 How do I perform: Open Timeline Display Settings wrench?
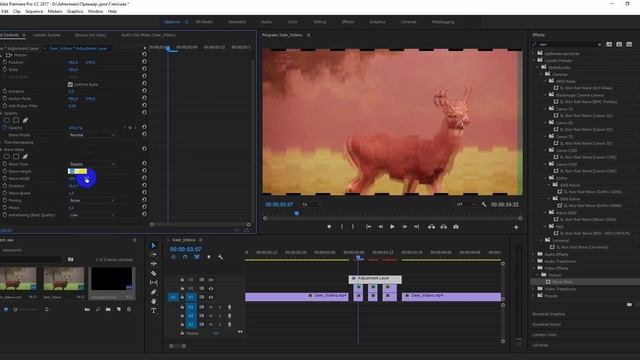[x=220, y=257]
